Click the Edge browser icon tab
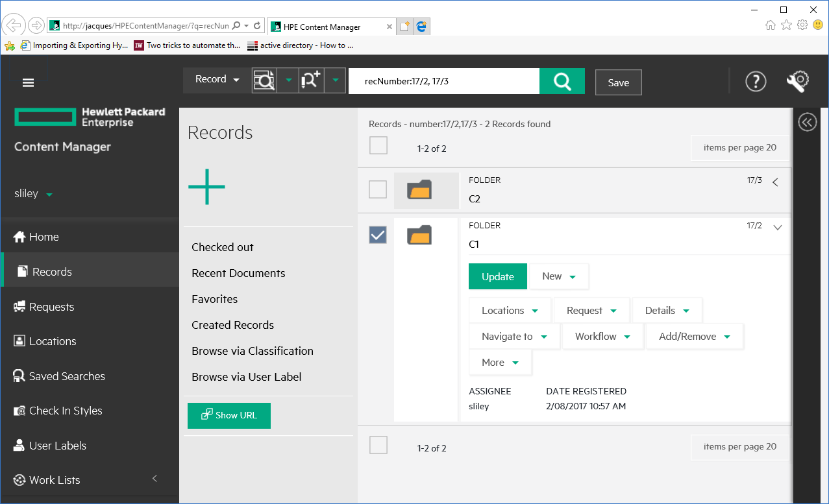Image resolution: width=829 pixels, height=504 pixels. point(421,27)
